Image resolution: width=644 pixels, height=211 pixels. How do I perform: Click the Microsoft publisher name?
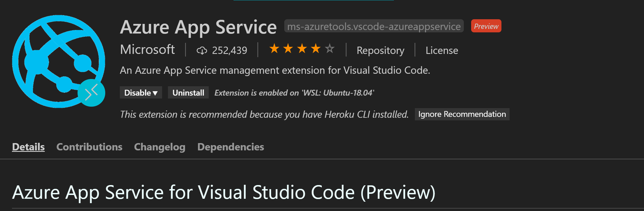pos(148,49)
